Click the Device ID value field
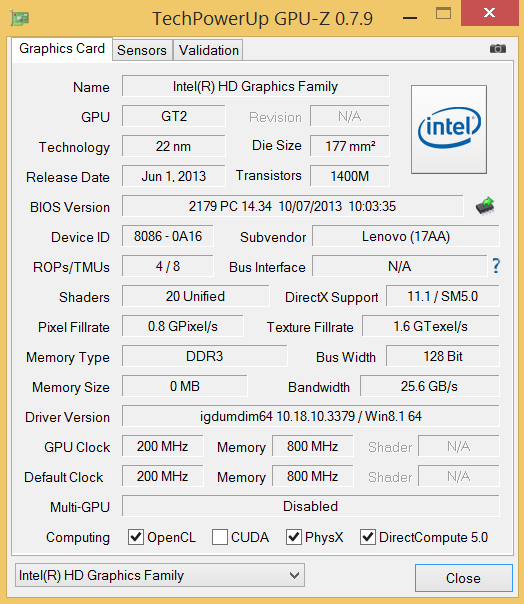The width and height of the screenshot is (524, 604). point(168,236)
